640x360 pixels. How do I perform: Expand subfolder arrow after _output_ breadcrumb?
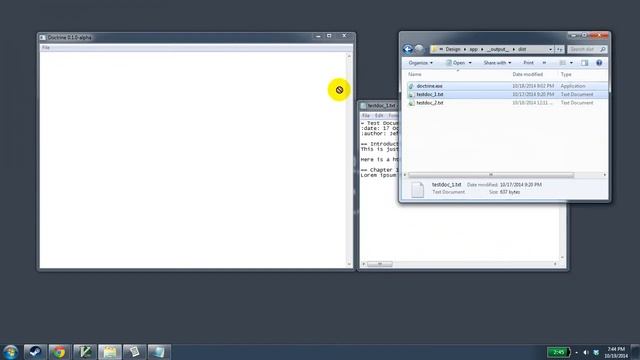[x=513, y=49]
